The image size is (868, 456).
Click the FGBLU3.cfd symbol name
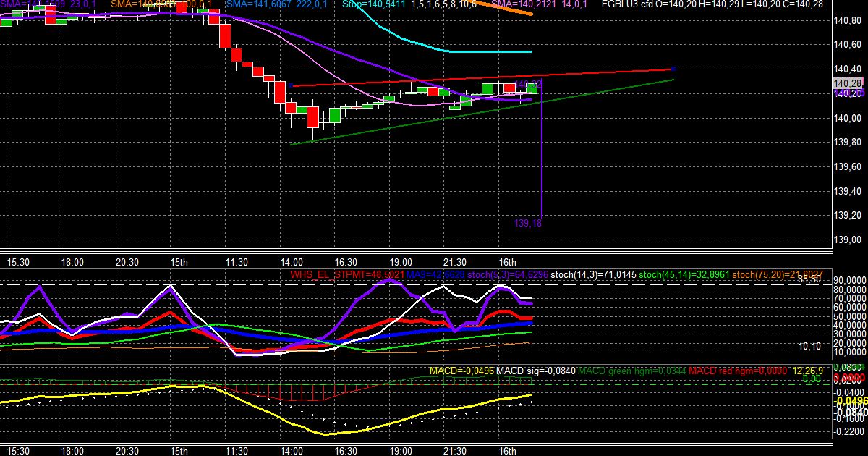[629, 4]
